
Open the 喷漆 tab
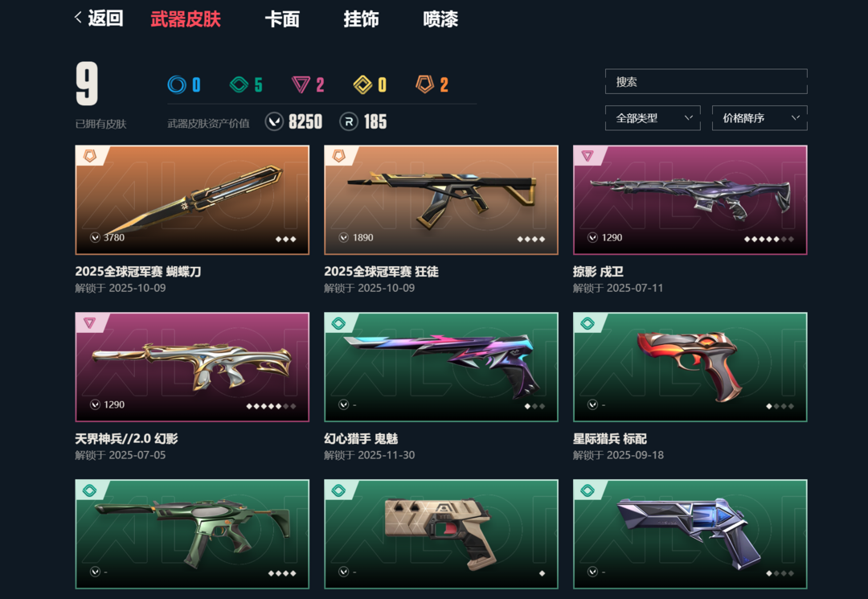(440, 19)
